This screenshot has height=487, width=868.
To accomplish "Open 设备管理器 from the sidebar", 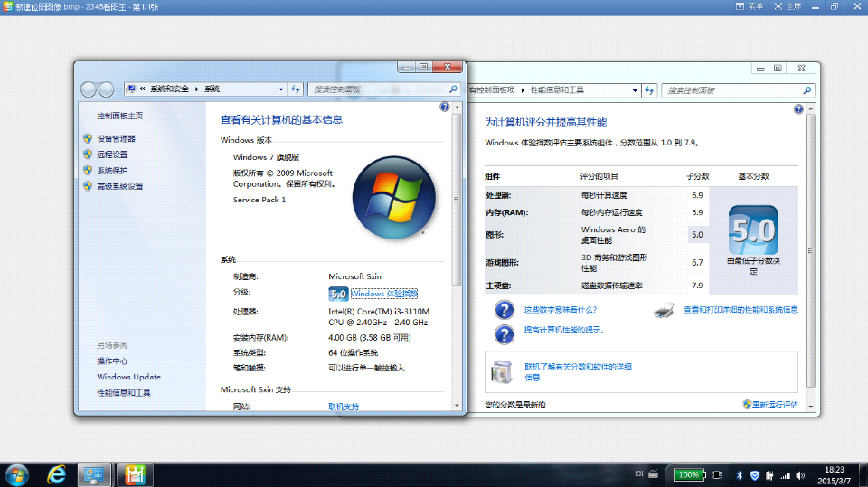I will click(x=117, y=138).
